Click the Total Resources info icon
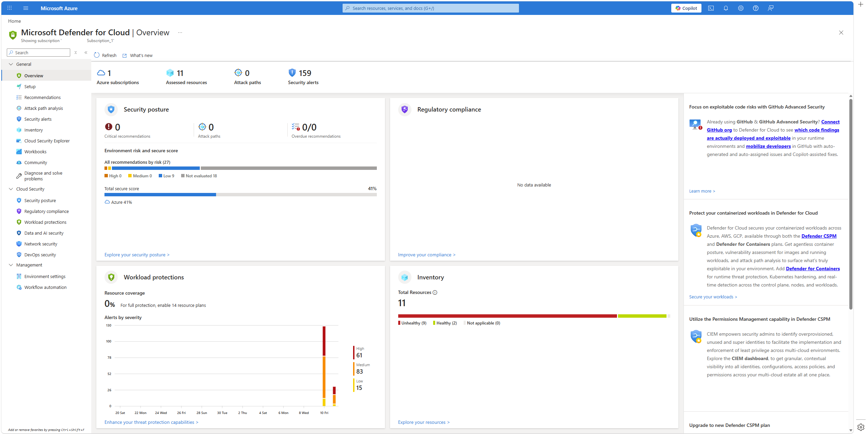 [435, 292]
